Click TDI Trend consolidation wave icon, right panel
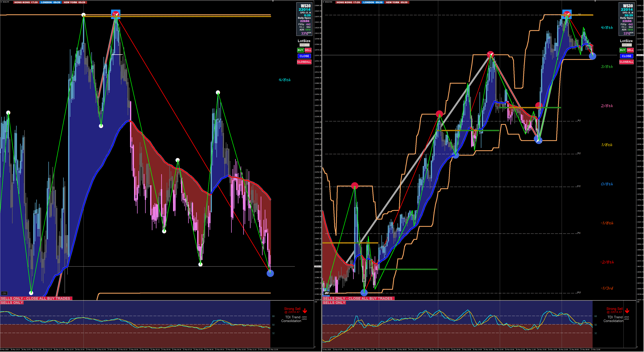 click(626, 318)
